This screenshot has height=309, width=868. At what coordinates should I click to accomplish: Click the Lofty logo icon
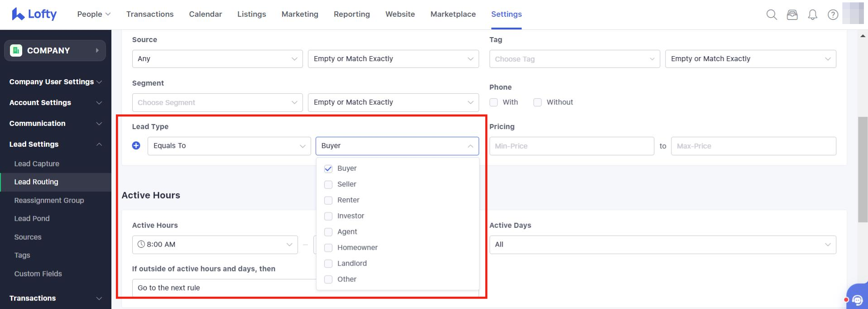(x=18, y=14)
